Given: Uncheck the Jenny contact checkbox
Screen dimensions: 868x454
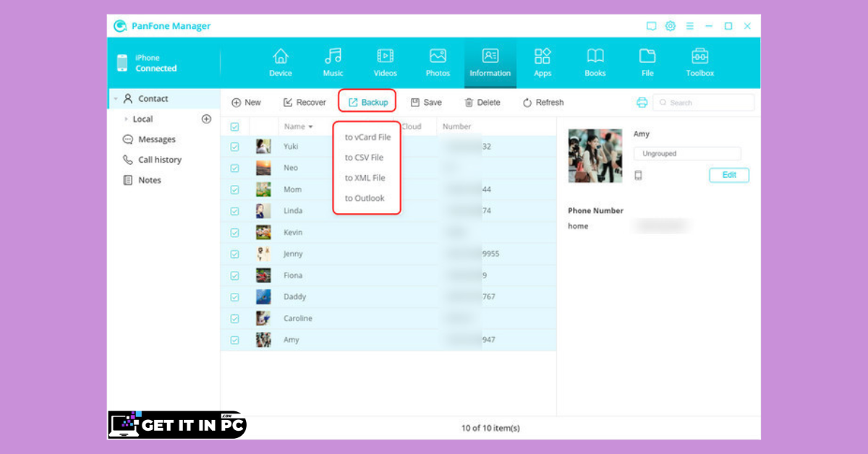Looking at the screenshot, I should coord(234,254).
